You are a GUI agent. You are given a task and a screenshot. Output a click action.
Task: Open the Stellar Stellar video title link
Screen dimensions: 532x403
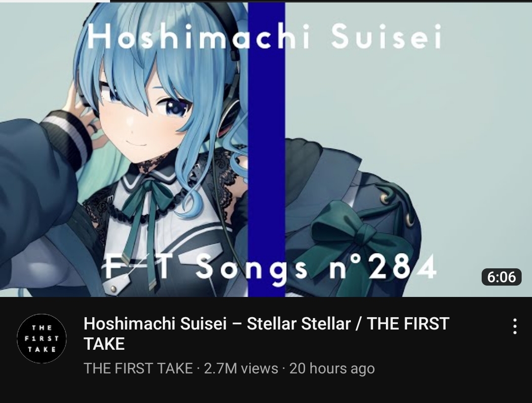pos(266,333)
